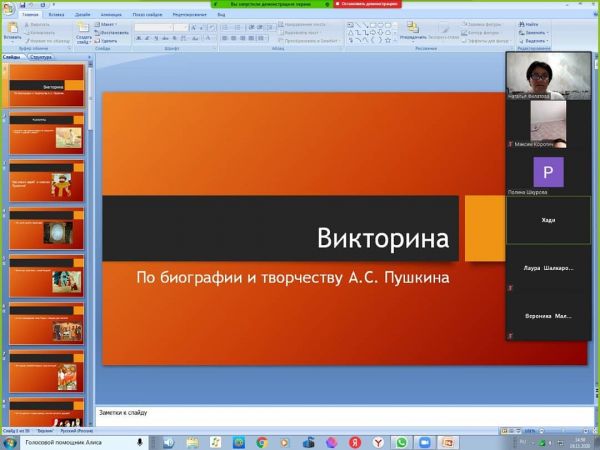The height and width of the screenshot is (450, 600).
Task: Switch to Structure (Структура) pane tab
Action: tap(42, 57)
